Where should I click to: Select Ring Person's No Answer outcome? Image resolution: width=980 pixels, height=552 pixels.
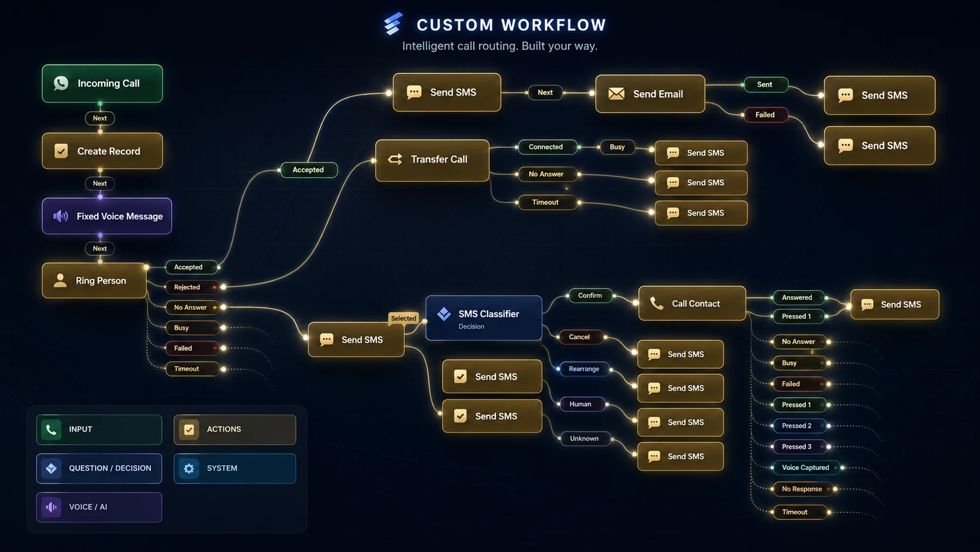(192, 307)
